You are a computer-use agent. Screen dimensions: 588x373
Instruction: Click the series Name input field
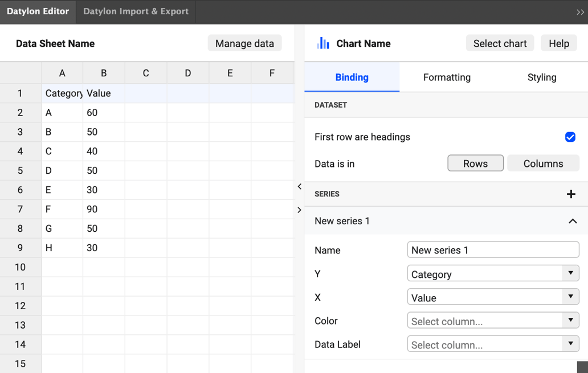click(x=492, y=249)
